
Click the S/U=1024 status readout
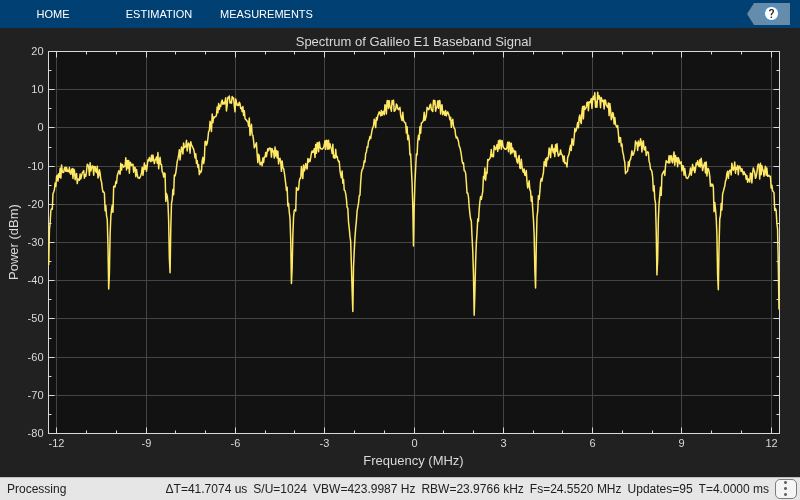280,489
